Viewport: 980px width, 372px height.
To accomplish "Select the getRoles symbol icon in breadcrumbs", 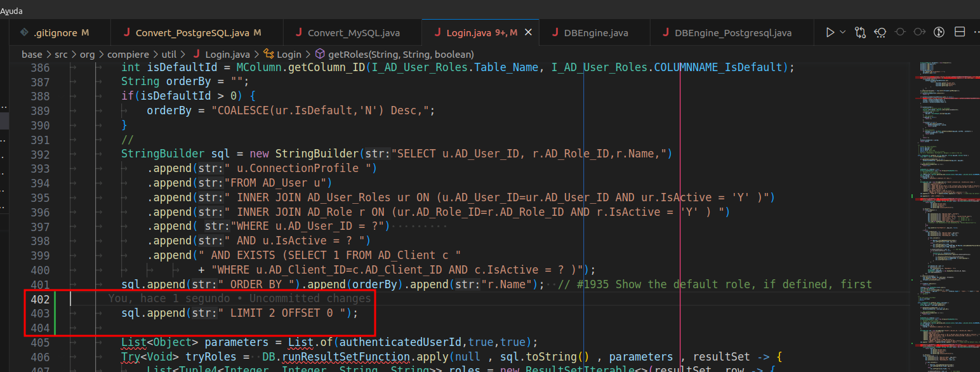I will pyautogui.click(x=319, y=54).
